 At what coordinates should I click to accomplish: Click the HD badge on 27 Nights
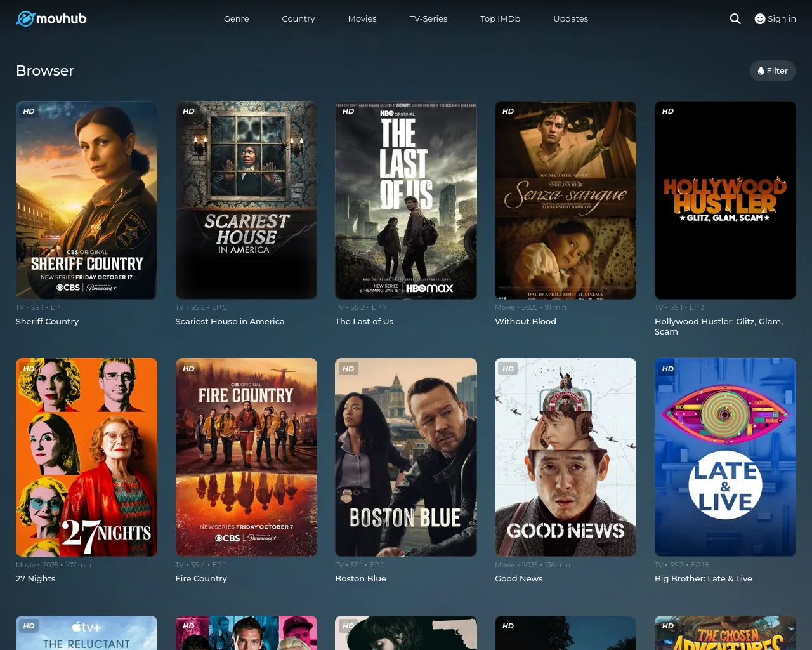(x=29, y=369)
